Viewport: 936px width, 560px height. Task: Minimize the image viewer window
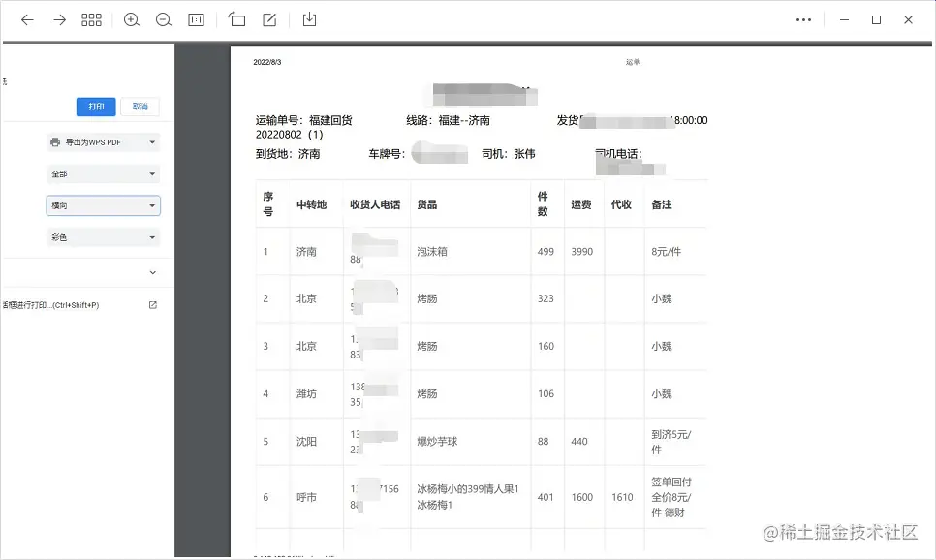pyautogui.click(x=844, y=19)
